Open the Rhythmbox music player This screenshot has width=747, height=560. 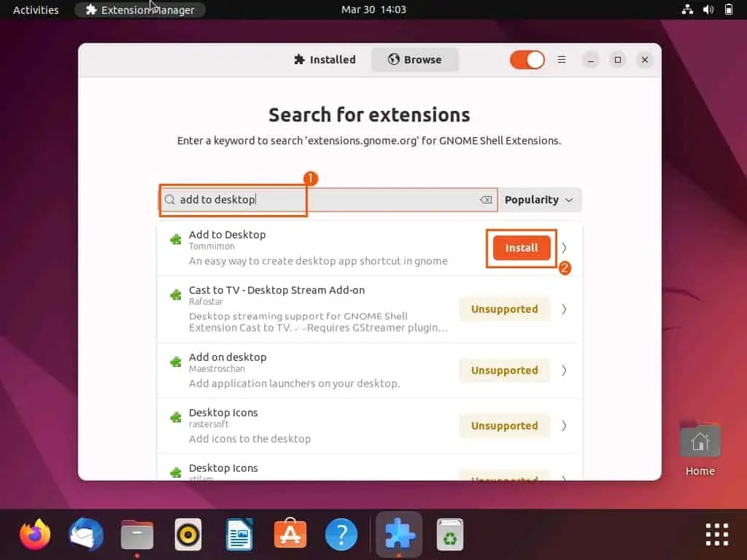[187, 534]
